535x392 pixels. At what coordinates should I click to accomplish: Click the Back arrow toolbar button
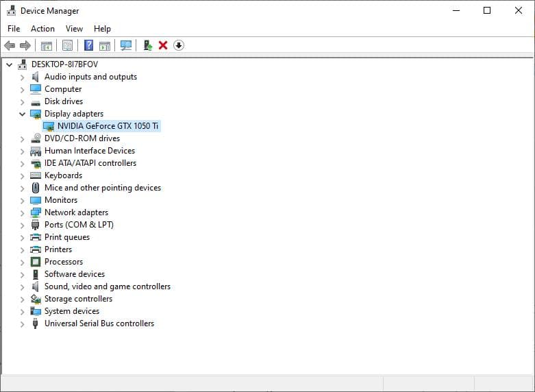[x=10, y=45]
